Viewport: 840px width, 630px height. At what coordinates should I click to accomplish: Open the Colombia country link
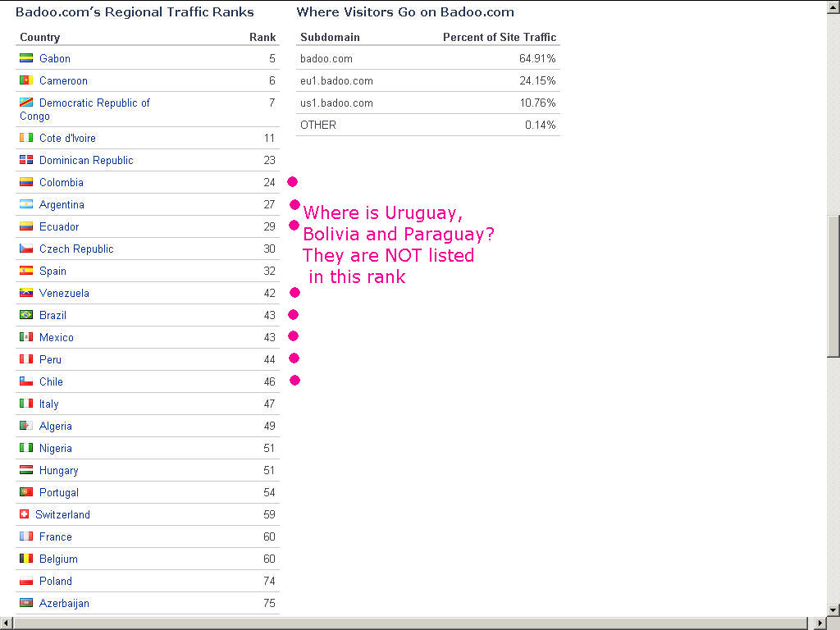click(x=61, y=183)
